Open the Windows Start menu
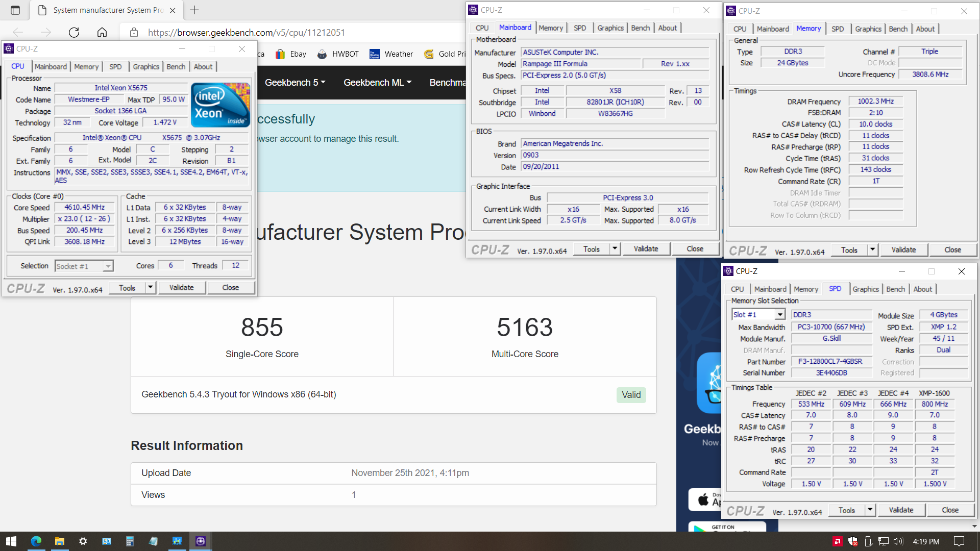This screenshot has width=980, height=551. point(11,541)
